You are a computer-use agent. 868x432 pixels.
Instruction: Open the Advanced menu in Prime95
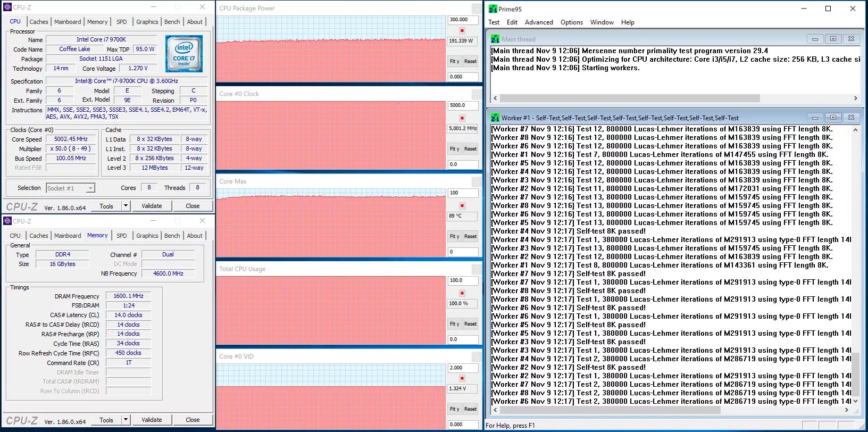539,22
